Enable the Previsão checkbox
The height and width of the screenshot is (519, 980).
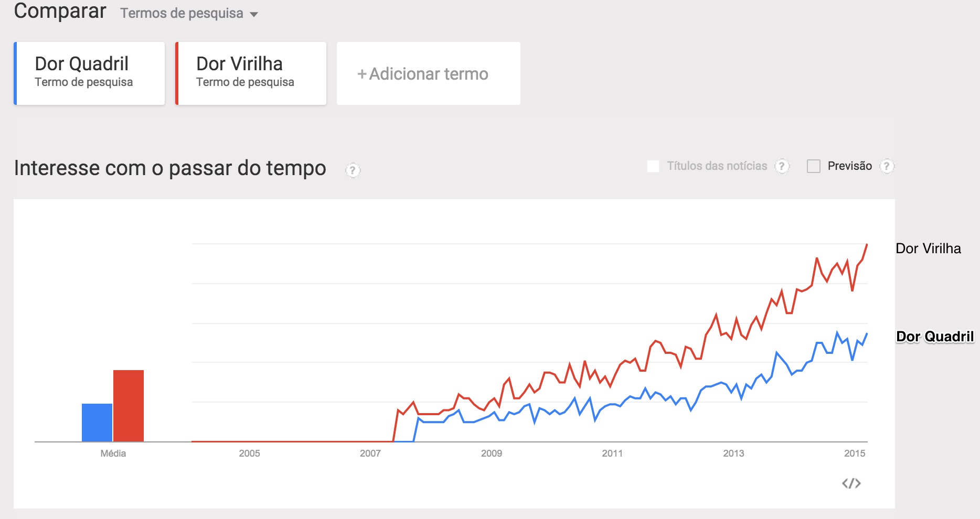click(814, 166)
